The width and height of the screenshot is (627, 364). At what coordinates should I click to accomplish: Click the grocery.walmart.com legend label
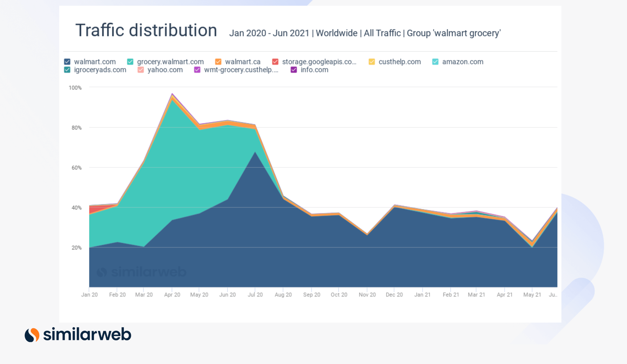pyautogui.click(x=170, y=62)
